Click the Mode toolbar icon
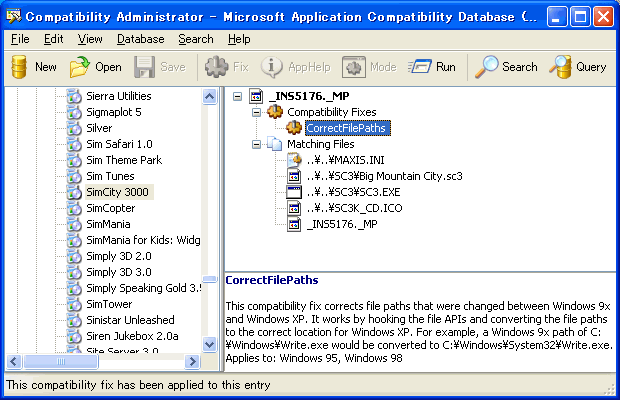Image resolution: width=620 pixels, height=400 pixels. (x=353, y=67)
